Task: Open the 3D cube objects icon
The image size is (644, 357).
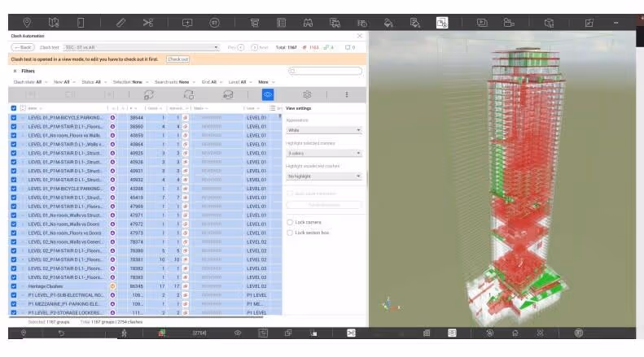Action: (x=549, y=23)
